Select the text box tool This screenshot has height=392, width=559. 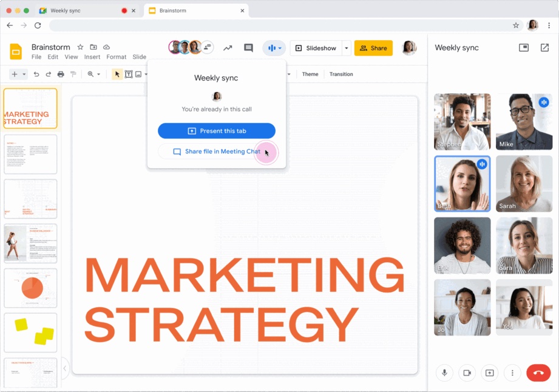coord(129,74)
